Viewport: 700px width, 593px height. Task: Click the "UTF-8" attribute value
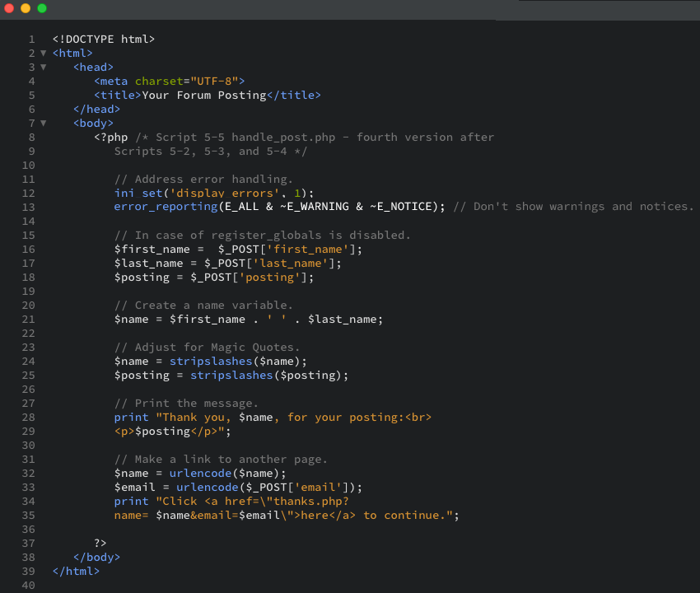(x=214, y=82)
